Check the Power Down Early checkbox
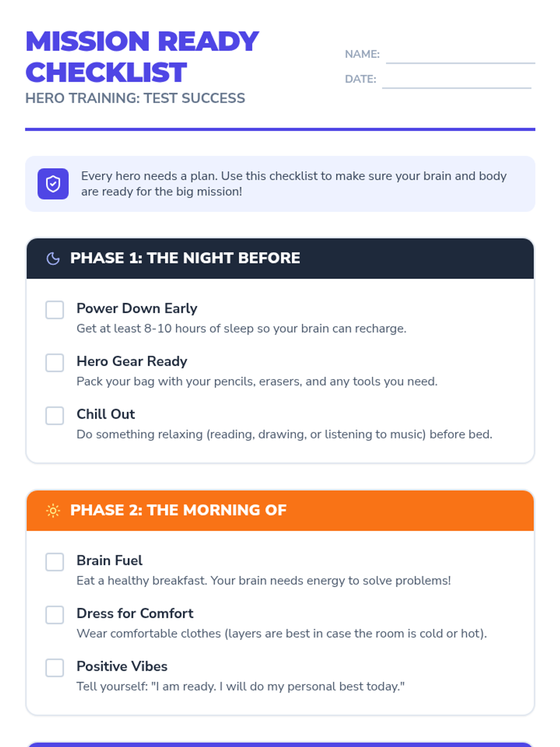Viewport: 560px width, 747px height. click(x=55, y=310)
